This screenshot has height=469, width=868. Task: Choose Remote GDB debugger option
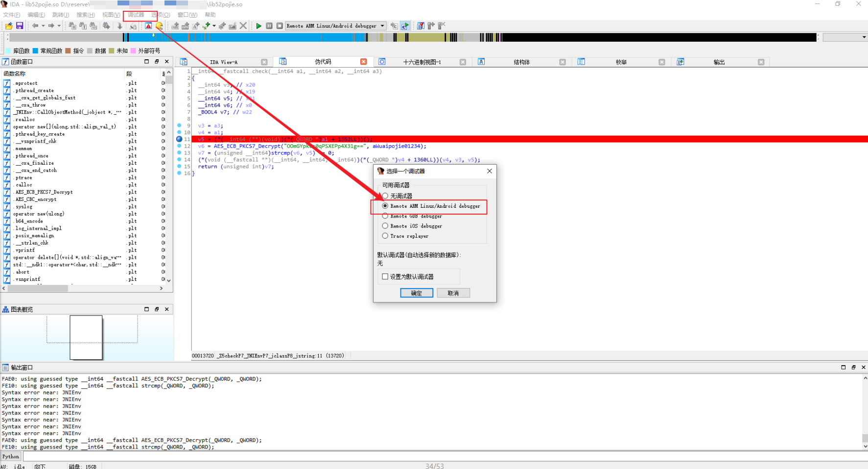[x=385, y=216]
